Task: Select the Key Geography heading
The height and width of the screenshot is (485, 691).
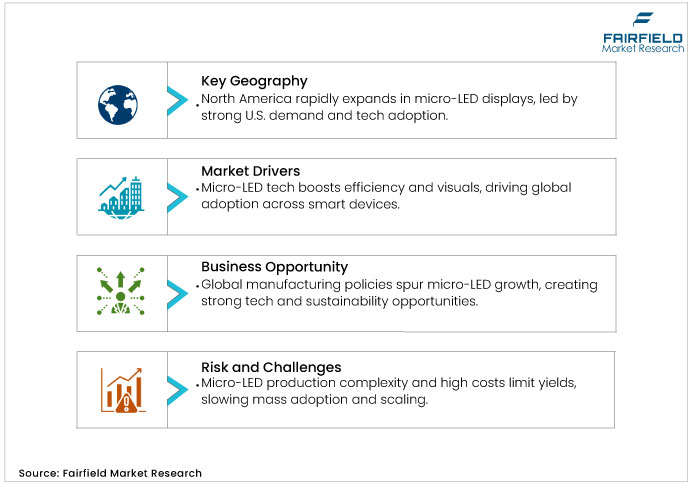Action: (254, 81)
